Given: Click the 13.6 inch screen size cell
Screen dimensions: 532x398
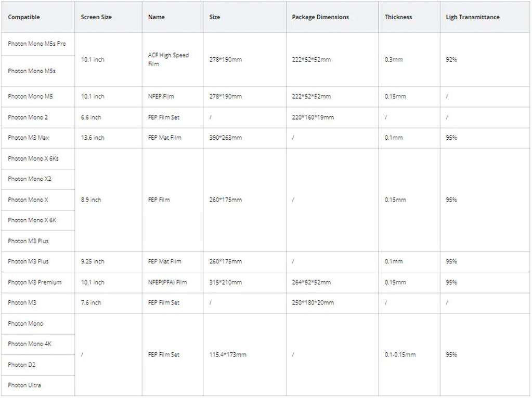Looking at the screenshot, I should (108, 138).
